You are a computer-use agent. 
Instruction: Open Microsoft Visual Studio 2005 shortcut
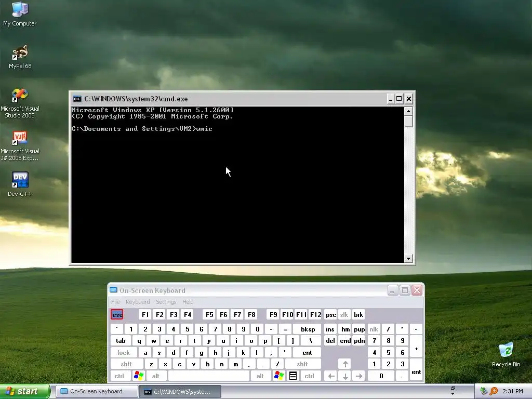click(x=20, y=103)
